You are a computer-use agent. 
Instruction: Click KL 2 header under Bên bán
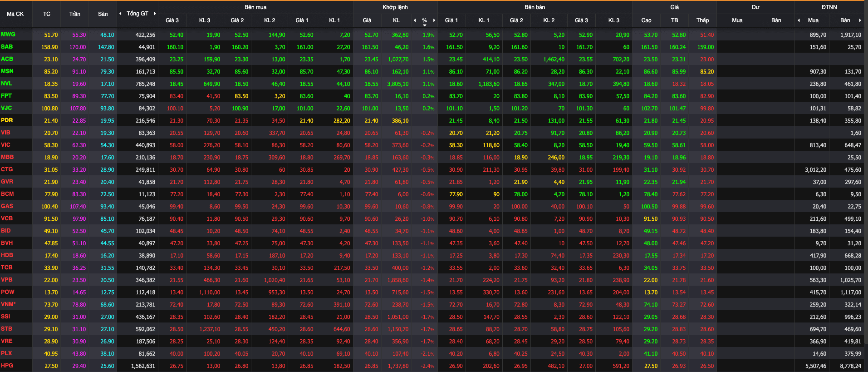click(x=549, y=20)
